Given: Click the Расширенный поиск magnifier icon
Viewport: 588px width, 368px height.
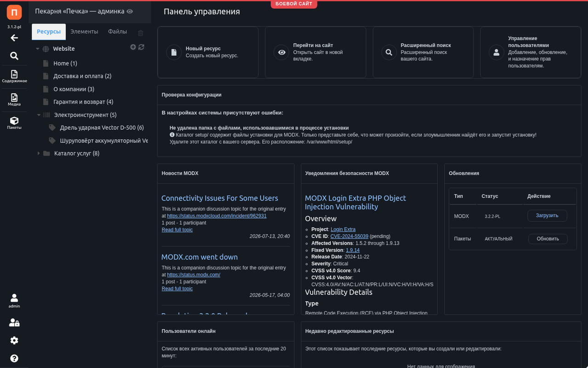Looking at the screenshot, I should pos(389,52).
